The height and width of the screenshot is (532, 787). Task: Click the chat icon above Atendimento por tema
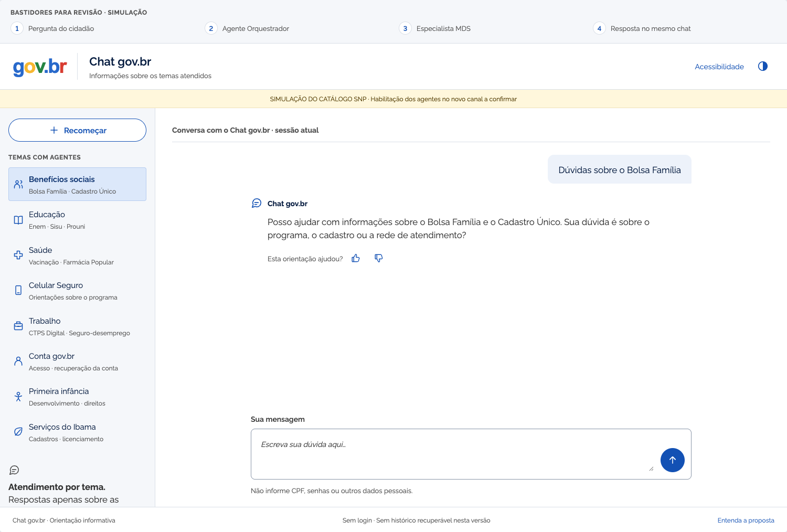click(x=14, y=470)
